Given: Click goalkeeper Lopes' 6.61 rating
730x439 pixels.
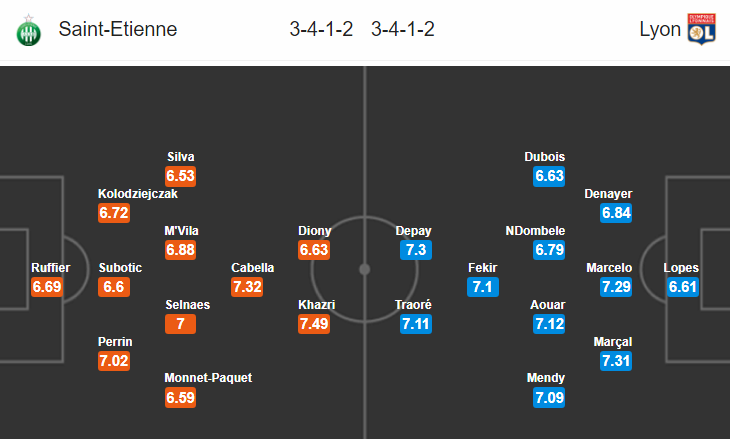Looking at the screenshot, I should [683, 287].
